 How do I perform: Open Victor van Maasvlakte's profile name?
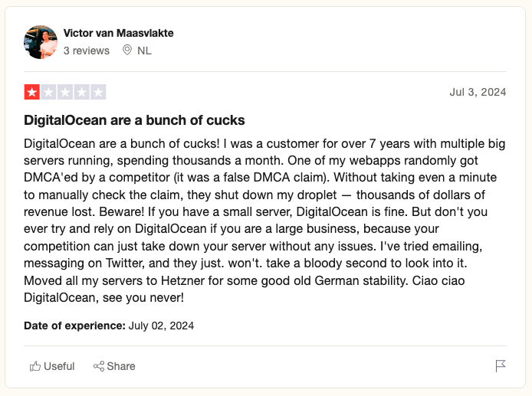tap(118, 33)
